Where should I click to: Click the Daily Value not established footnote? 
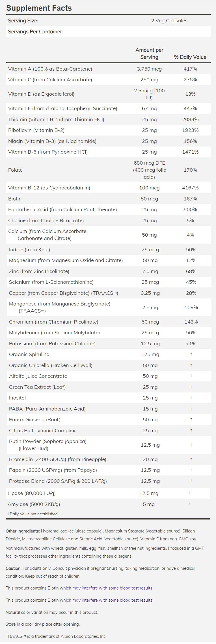pos(34,514)
